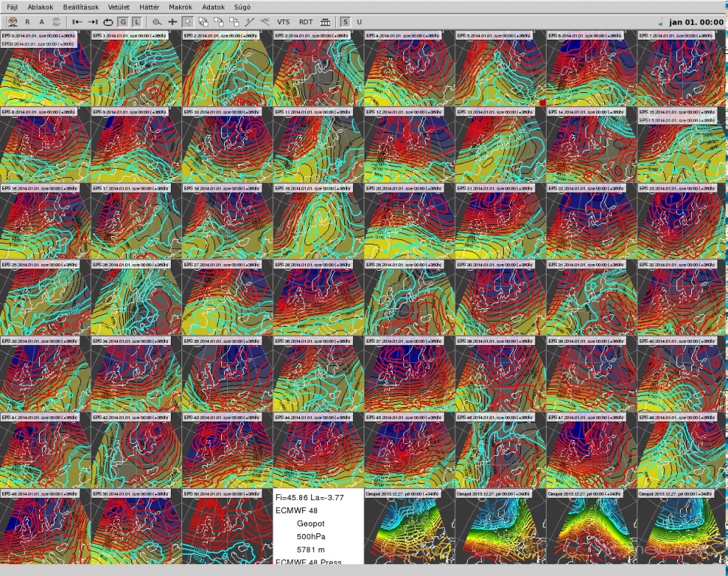728x576 pixels.
Task: Select the zoom magnifier tool
Action: pos(157,22)
